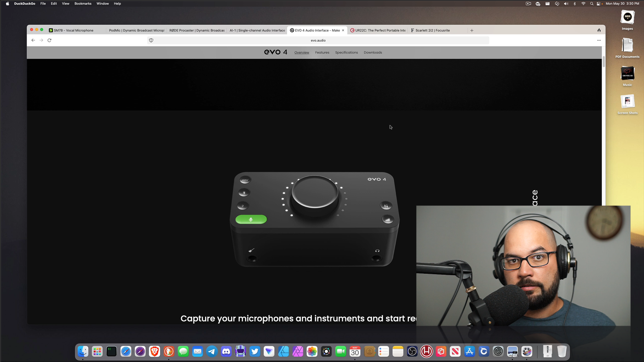Open the Edit menu

pyautogui.click(x=54, y=4)
